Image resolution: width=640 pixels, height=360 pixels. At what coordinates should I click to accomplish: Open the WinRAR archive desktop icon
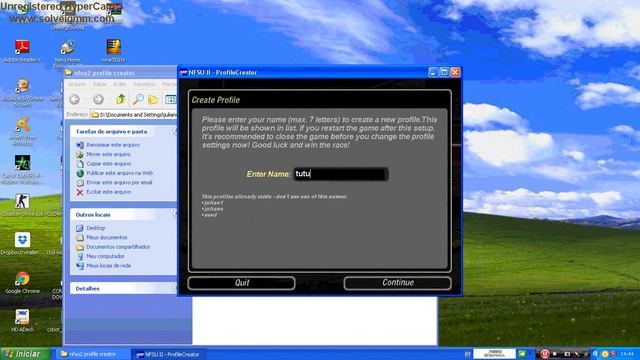point(113,51)
